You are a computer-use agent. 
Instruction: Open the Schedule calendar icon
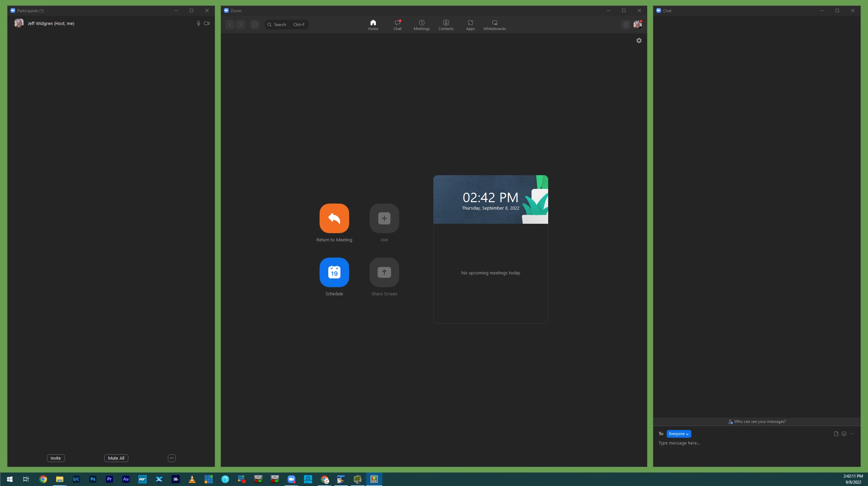tap(334, 272)
